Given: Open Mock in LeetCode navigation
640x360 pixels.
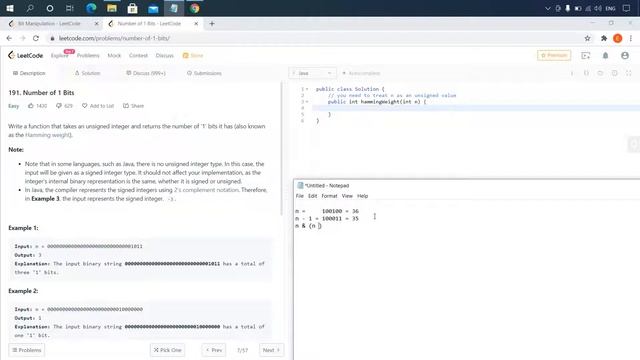Looking at the screenshot, I should click(x=114, y=56).
